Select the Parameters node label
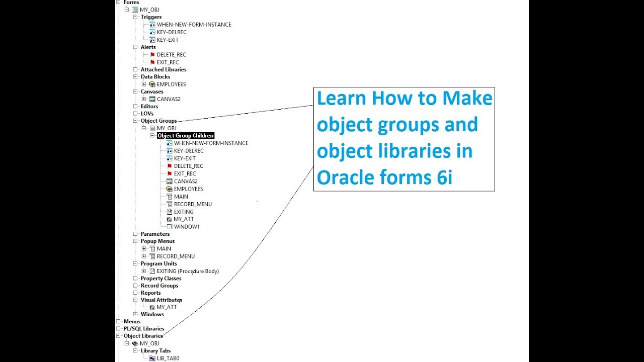This screenshot has width=644, height=362. pyautogui.click(x=155, y=234)
